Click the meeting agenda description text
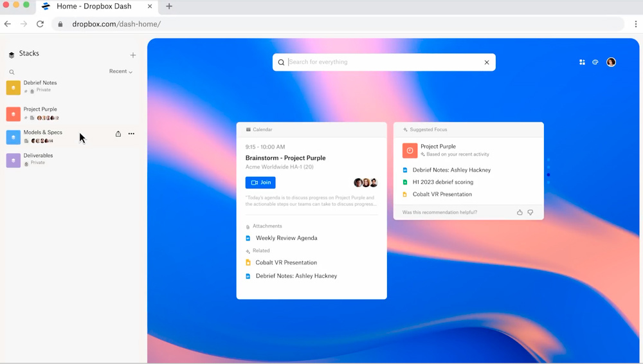 point(310,201)
